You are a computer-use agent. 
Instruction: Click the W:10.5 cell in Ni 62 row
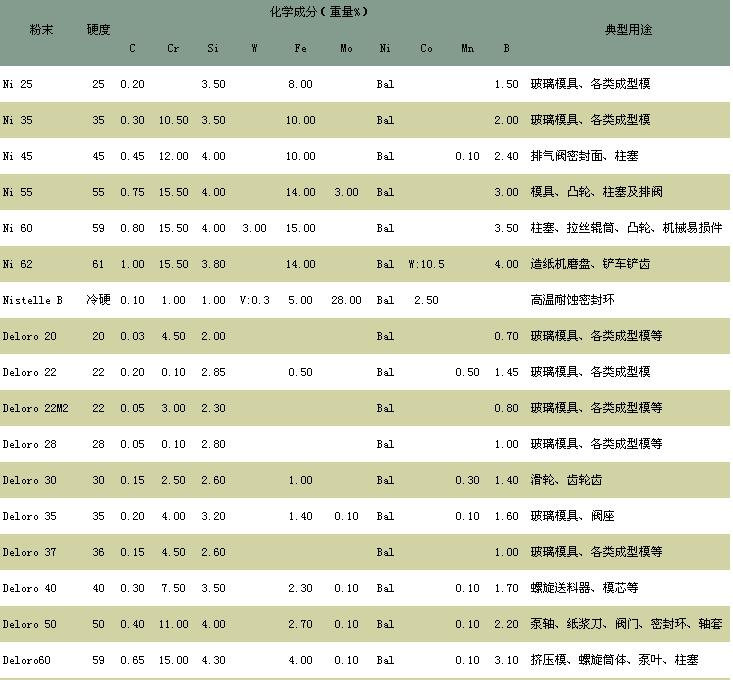(x=426, y=264)
